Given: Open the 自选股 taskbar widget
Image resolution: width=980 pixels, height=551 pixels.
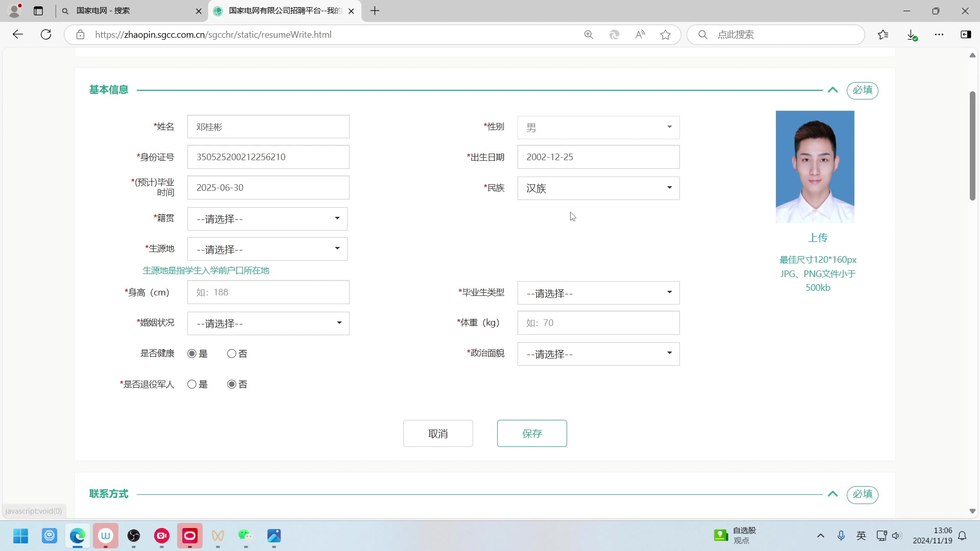Looking at the screenshot, I should pos(735,536).
